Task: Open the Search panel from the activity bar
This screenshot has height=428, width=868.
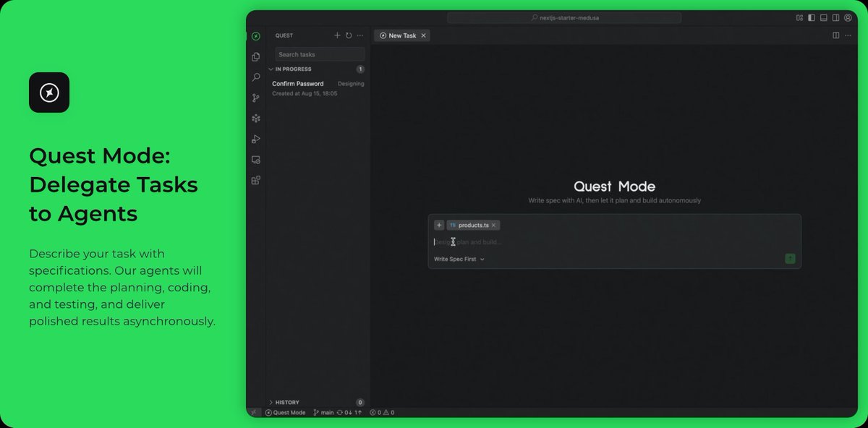Action: tap(255, 77)
